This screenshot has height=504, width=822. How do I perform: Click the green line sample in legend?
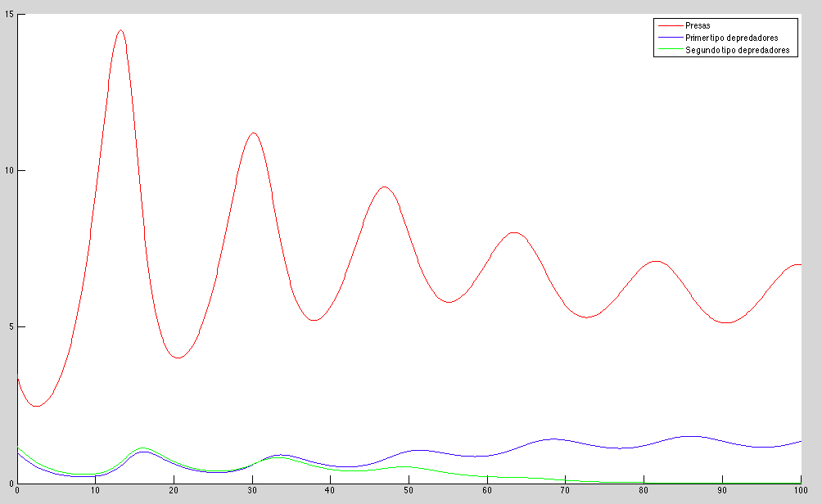pyautogui.click(x=666, y=50)
